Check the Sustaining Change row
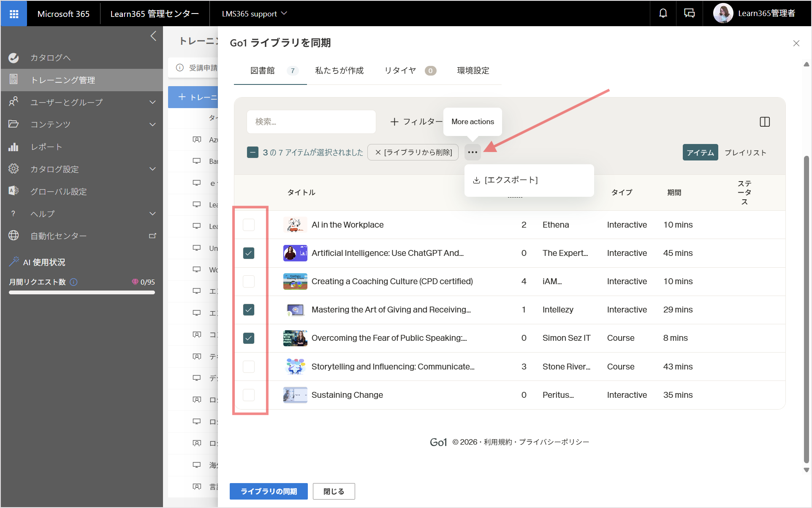The image size is (812, 508). (249, 395)
